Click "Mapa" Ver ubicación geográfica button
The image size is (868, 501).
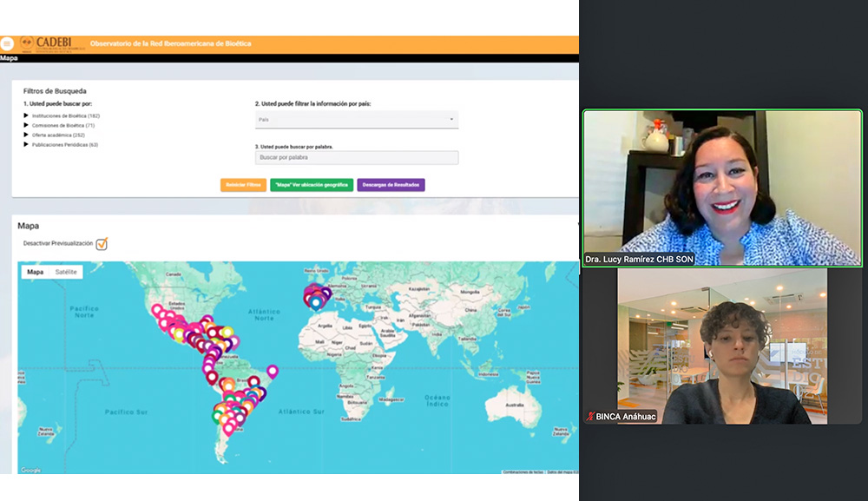click(x=311, y=185)
